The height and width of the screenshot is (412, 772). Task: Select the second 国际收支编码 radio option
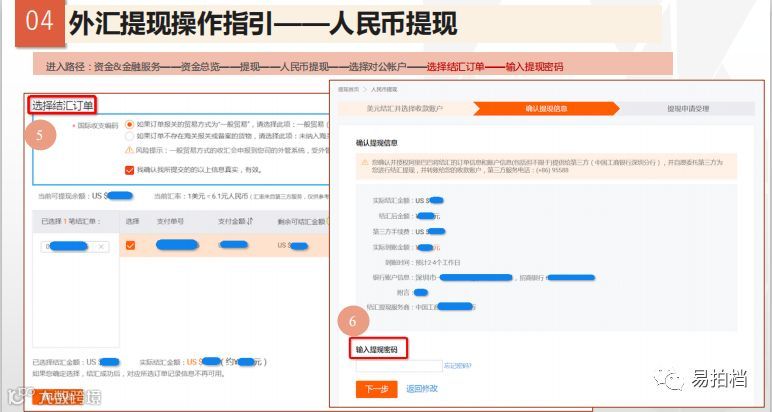(x=129, y=136)
